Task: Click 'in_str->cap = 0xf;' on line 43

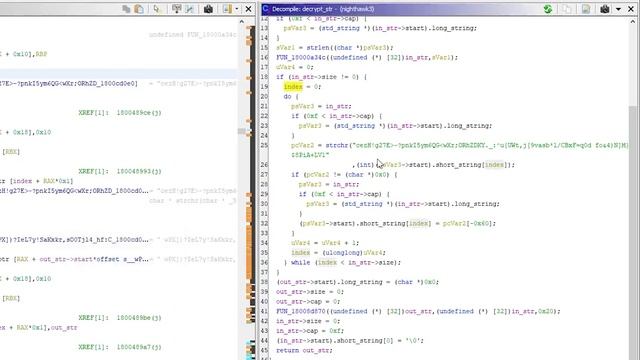Action: pyautogui.click(x=310, y=331)
